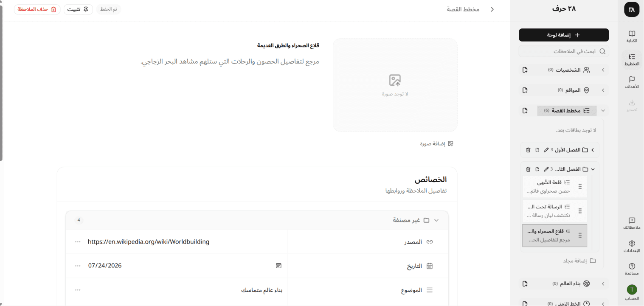Screen dimensions: 644x306
Task: Expand the الفصل الأول folder
Action: [593, 150]
